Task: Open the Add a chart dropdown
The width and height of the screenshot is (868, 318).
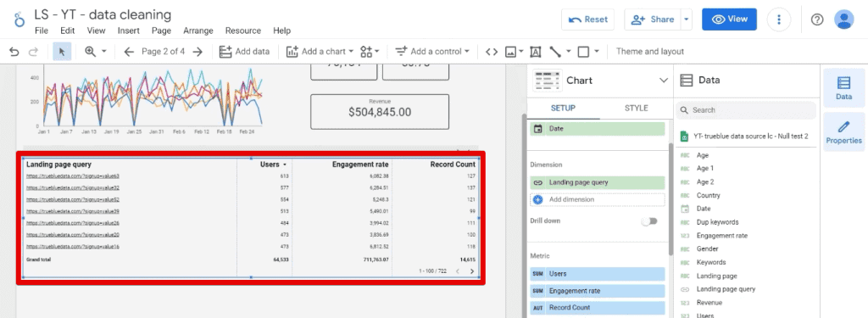Action: (x=320, y=52)
